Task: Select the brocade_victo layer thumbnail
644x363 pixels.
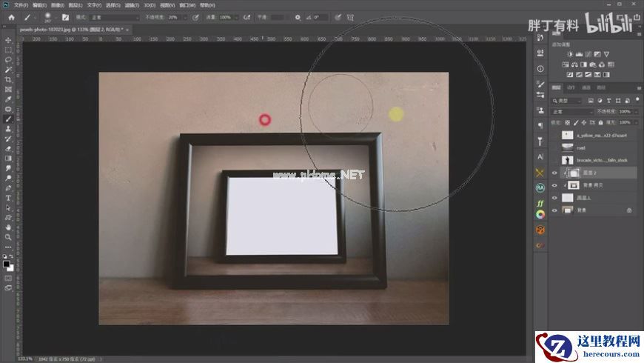Action: [568, 160]
